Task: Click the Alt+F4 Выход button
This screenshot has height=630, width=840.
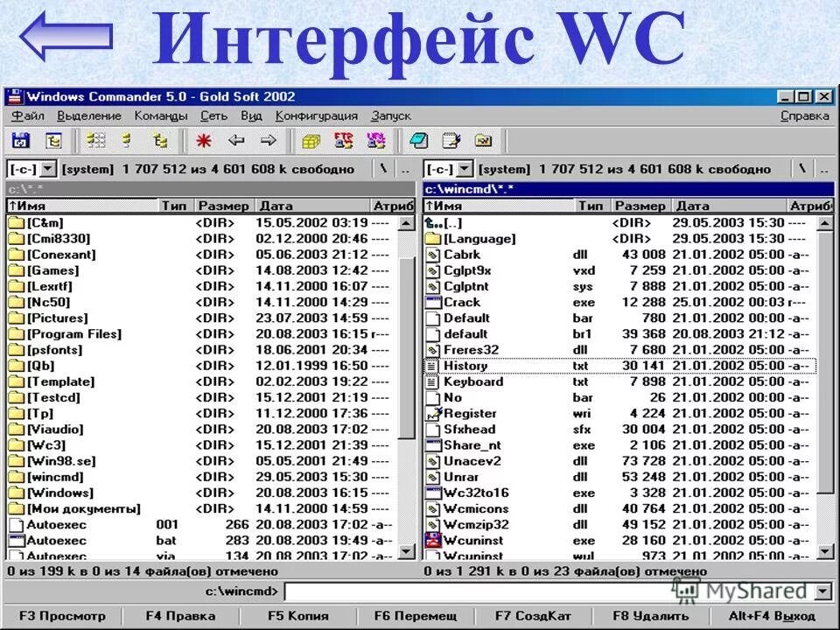Action: [772, 616]
